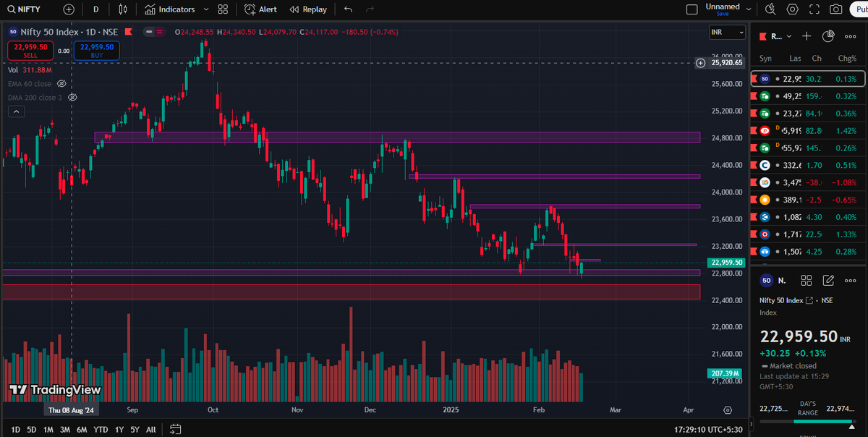Expand the Indicators favorites chevron

click(206, 9)
